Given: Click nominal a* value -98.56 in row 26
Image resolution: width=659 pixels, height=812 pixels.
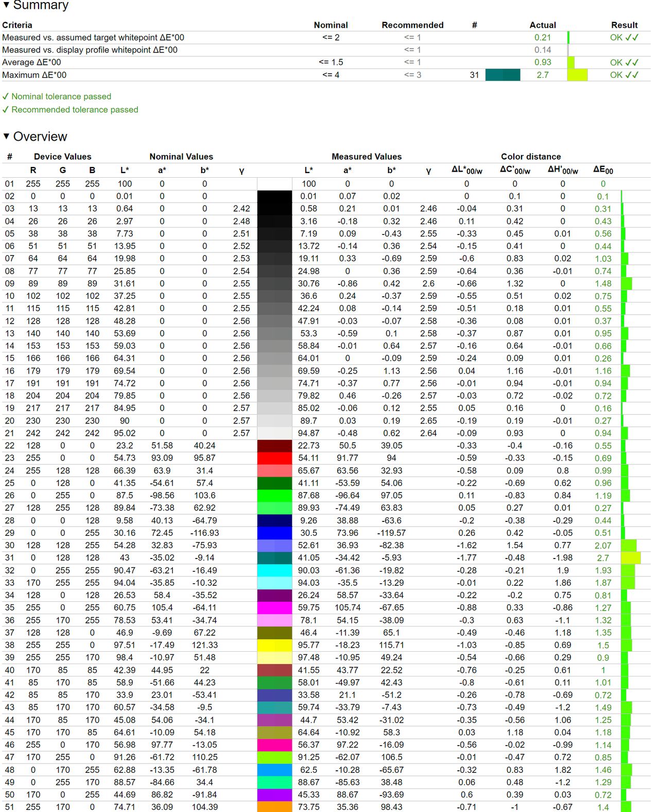Looking at the screenshot, I should [162, 495].
